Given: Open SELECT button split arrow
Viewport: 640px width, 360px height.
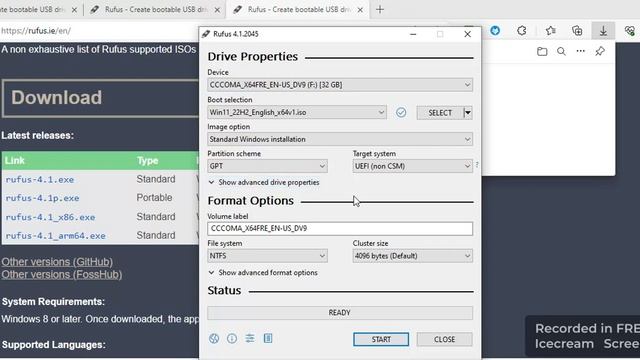Looking at the screenshot, I should [468, 113].
